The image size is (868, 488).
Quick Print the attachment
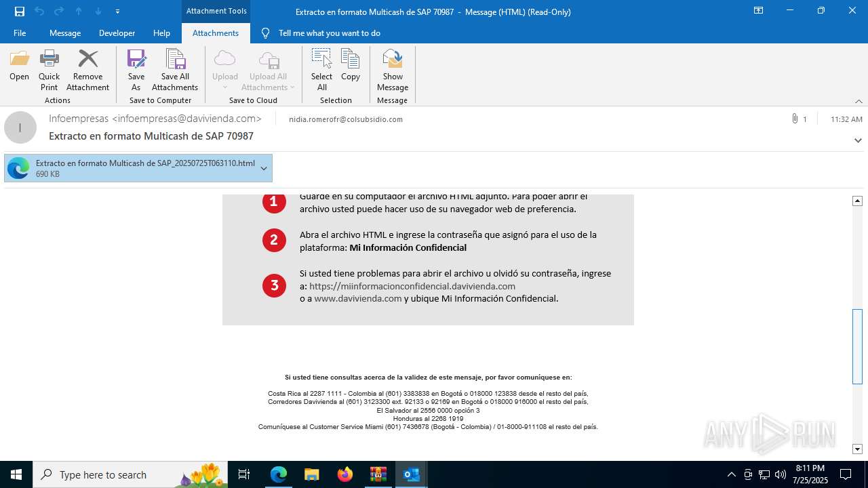[49, 70]
